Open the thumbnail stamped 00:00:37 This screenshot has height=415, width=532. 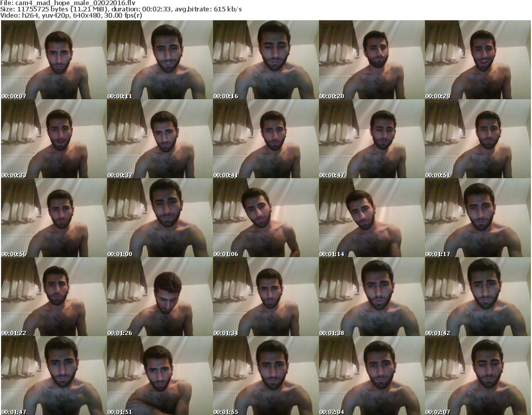(x=160, y=139)
